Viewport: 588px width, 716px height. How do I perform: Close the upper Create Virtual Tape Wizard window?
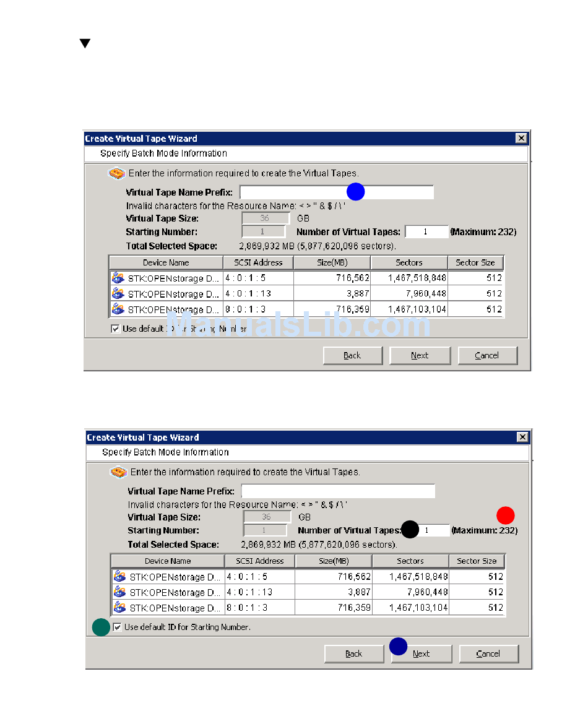(521, 139)
